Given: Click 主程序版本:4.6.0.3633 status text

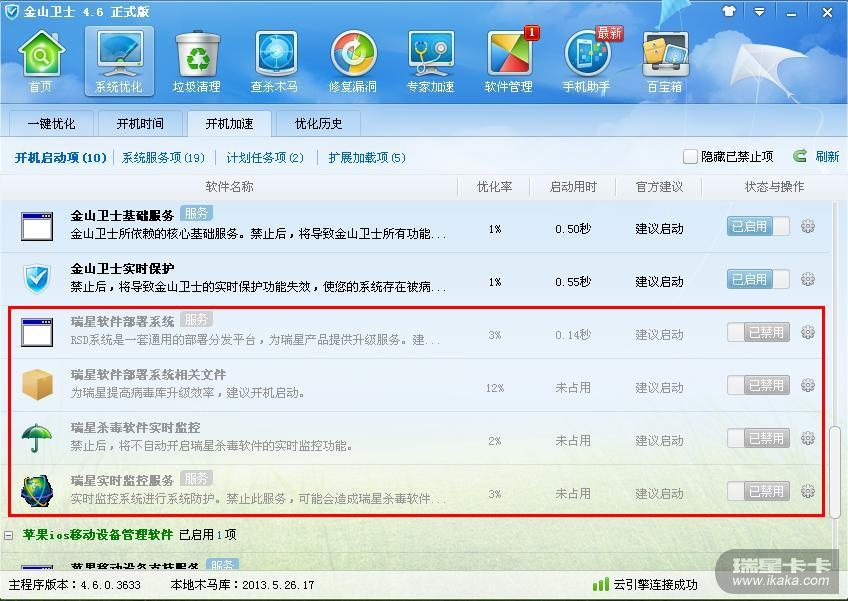Looking at the screenshot, I should click(x=75, y=585).
